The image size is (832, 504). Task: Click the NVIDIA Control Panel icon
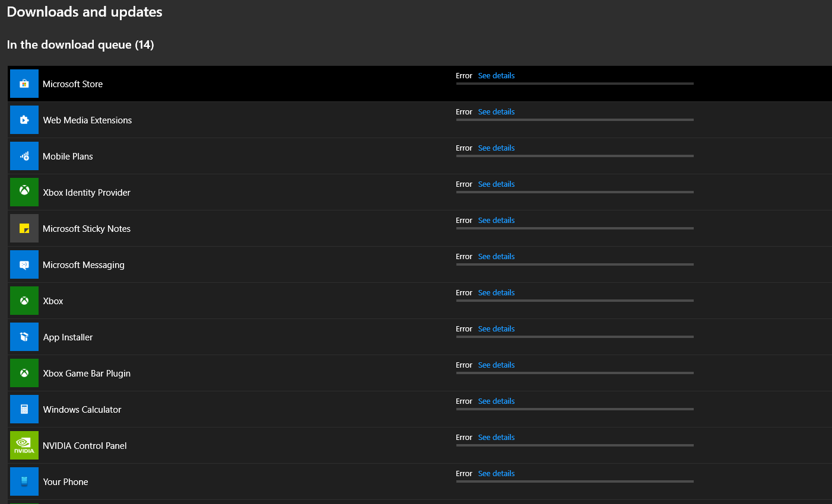(x=24, y=445)
